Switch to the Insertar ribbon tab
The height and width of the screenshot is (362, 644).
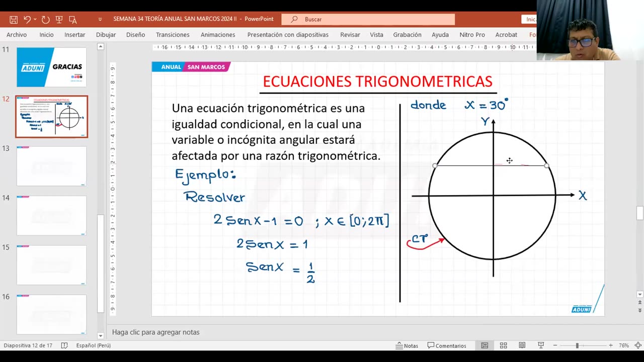[x=74, y=35]
